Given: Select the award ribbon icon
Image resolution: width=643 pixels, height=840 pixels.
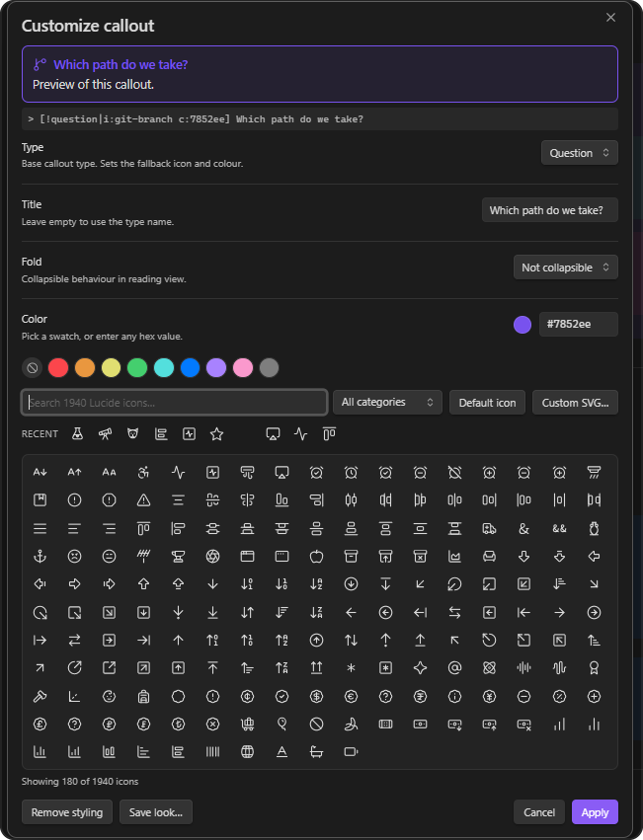Looking at the screenshot, I should point(594,668).
